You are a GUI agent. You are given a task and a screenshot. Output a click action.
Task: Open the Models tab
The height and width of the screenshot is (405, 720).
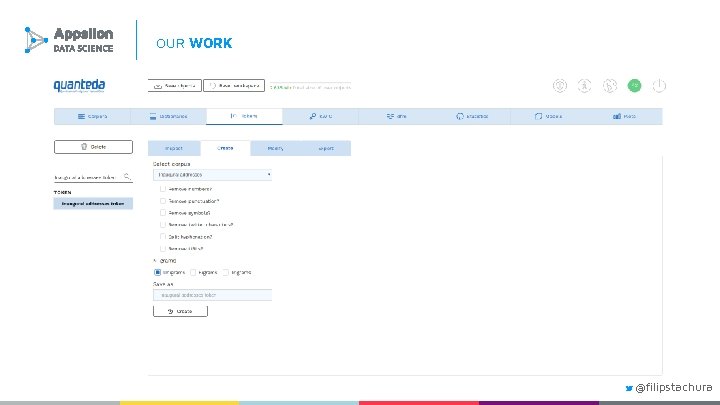pos(548,116)
